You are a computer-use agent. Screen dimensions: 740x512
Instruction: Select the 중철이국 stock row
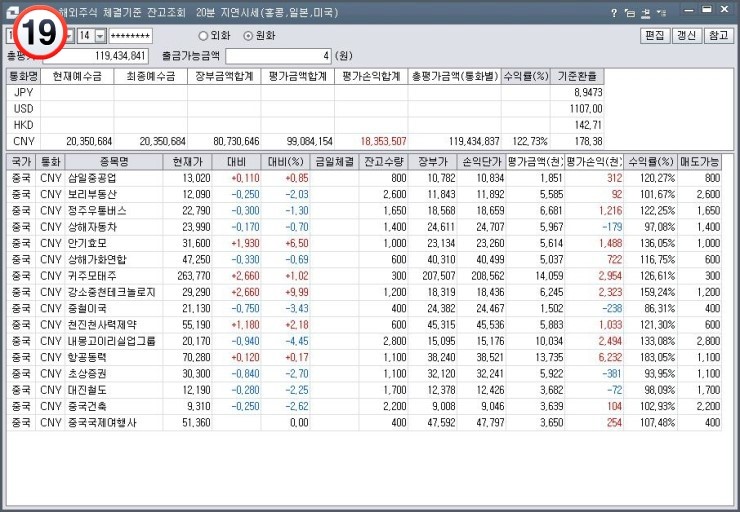364,309
